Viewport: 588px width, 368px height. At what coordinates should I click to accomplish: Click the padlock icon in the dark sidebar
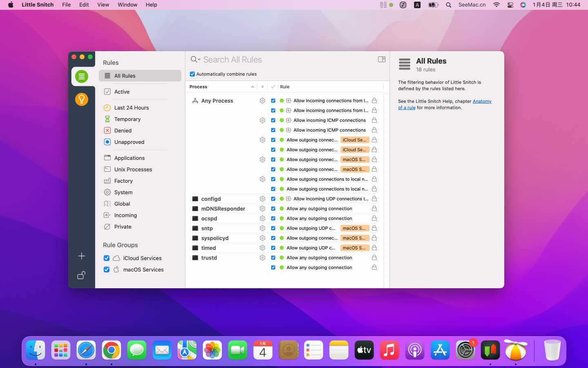(x=81, y=275)
